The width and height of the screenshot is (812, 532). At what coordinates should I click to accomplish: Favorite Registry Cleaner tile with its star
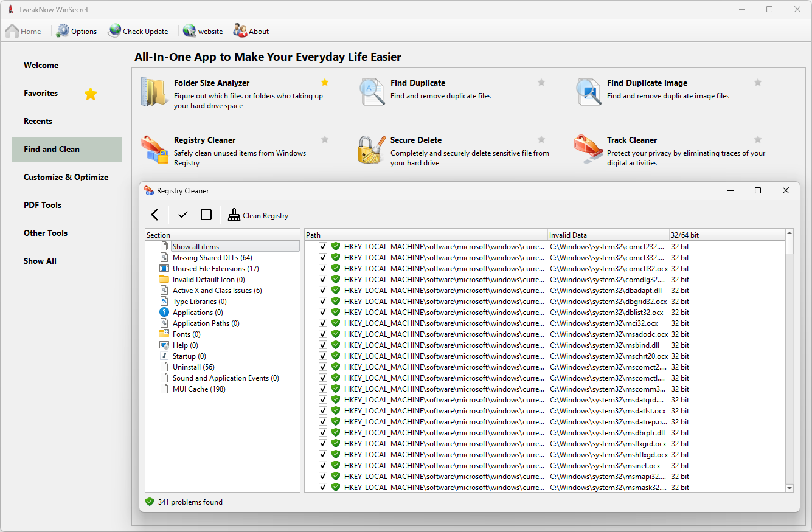click(x=325, y=140)
